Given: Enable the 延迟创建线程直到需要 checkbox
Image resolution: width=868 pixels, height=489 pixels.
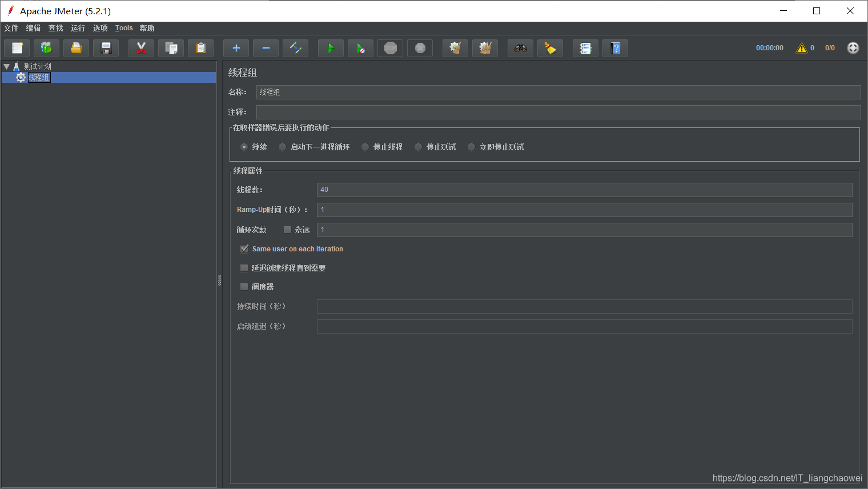Looking at the screenshot, I should 244,268.
